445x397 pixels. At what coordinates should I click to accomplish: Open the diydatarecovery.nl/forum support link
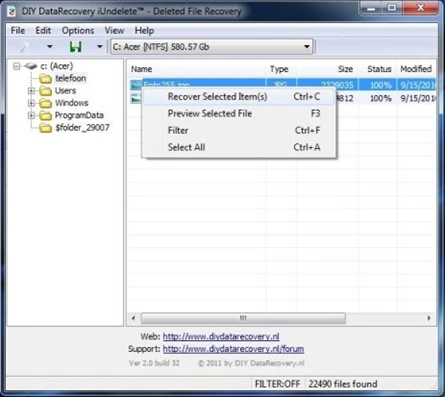(233, 349)
